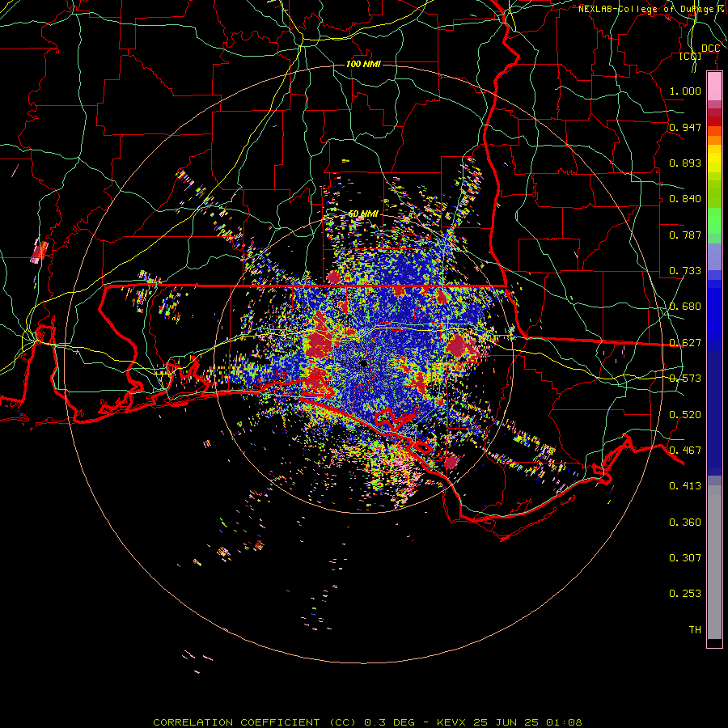Click the 100 NMI range ring label
The width and height of the screenshot is (728, 728).
click(x=363, y=64)
